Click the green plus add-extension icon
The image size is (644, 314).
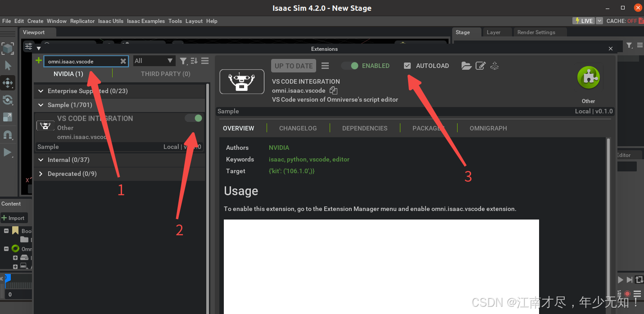(38, 61)
